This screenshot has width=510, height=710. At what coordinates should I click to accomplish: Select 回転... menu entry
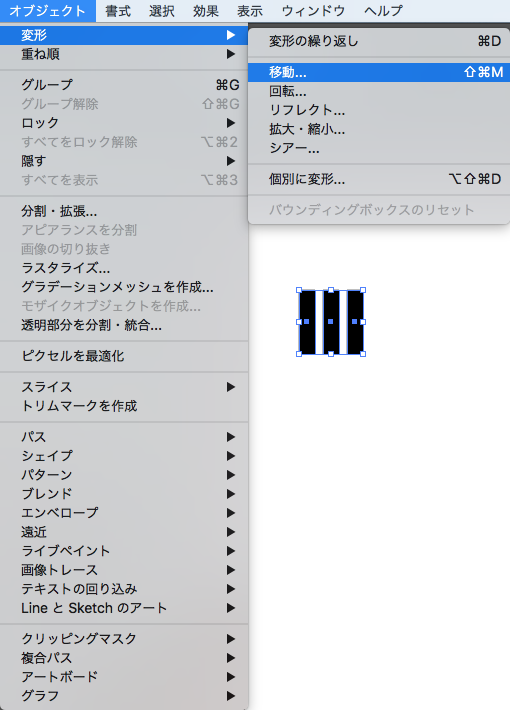(379, 91)
